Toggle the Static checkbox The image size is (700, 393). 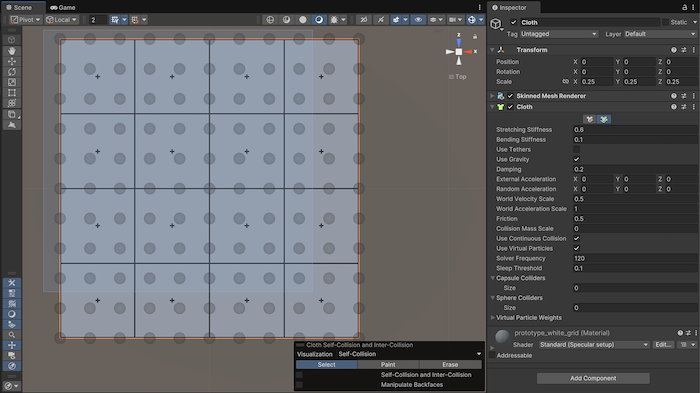[x=665, y=22]
